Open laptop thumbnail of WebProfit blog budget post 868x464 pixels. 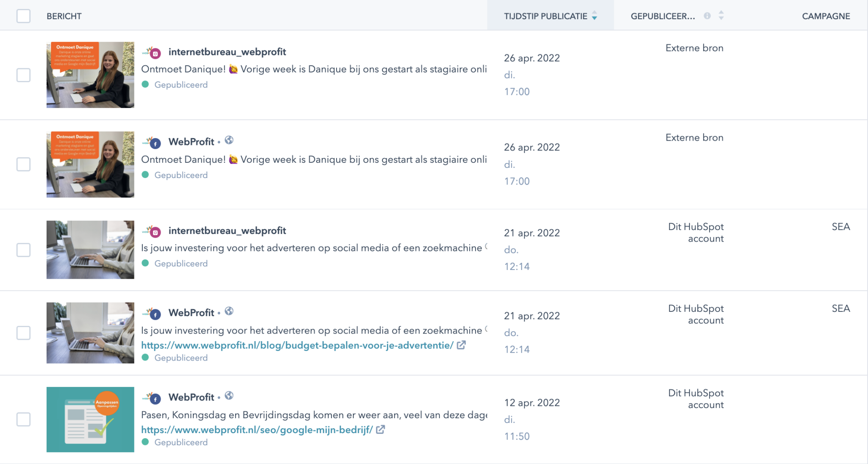(x=90, y=333)
